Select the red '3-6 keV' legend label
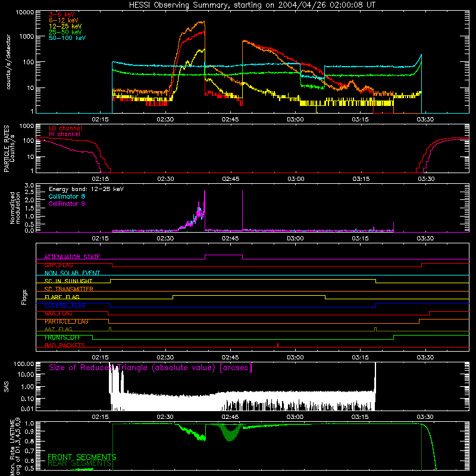476x476 pixels. coord(62,14)
